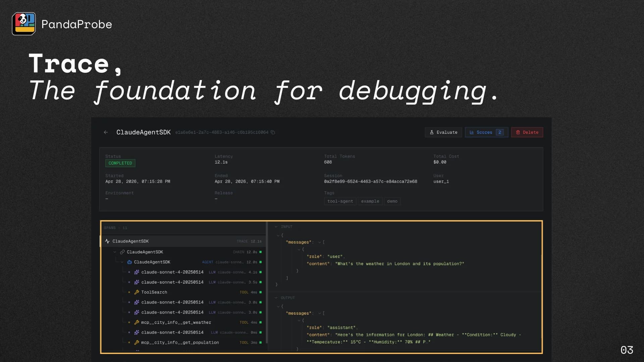Select the ClaudeAgentSDK CHAIN span name

(x=145, y=252)
